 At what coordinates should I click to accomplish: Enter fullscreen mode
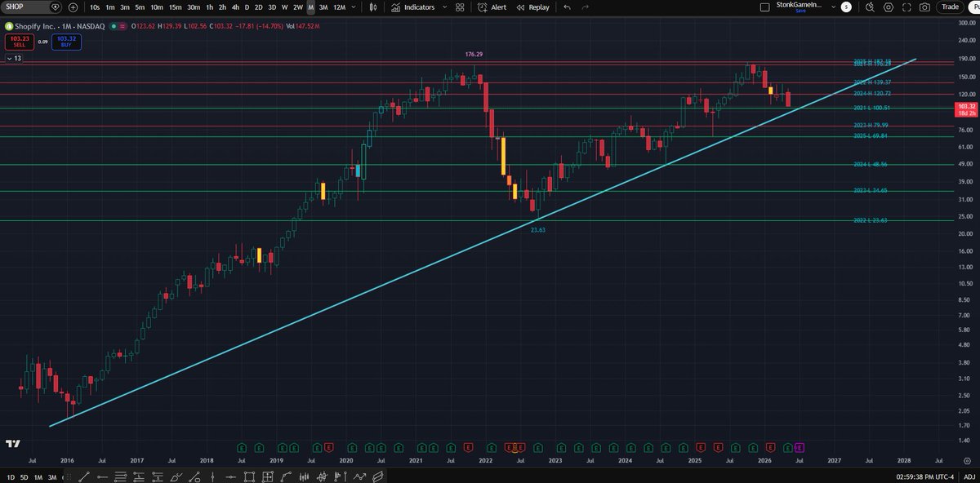point(906,7)
